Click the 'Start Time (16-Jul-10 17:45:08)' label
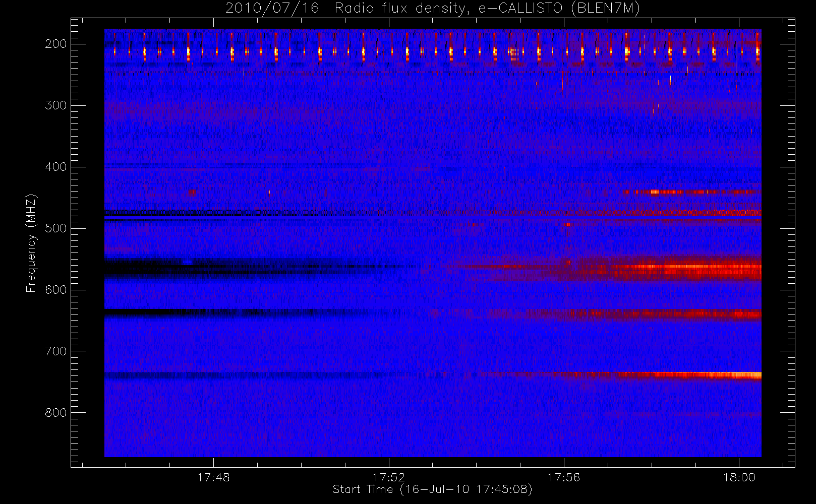This screenshot has height=504, width=816. [x=432, y=489]
